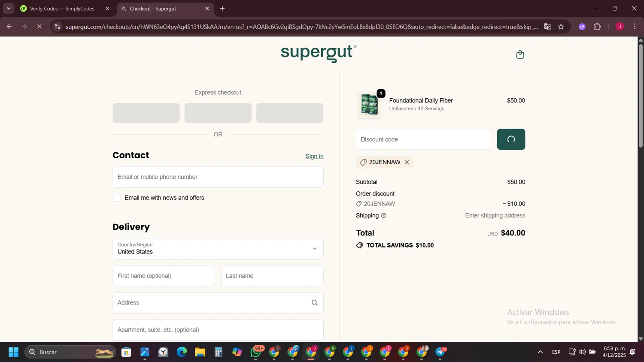Expand the Country/Region dropdown

point(218,249)
